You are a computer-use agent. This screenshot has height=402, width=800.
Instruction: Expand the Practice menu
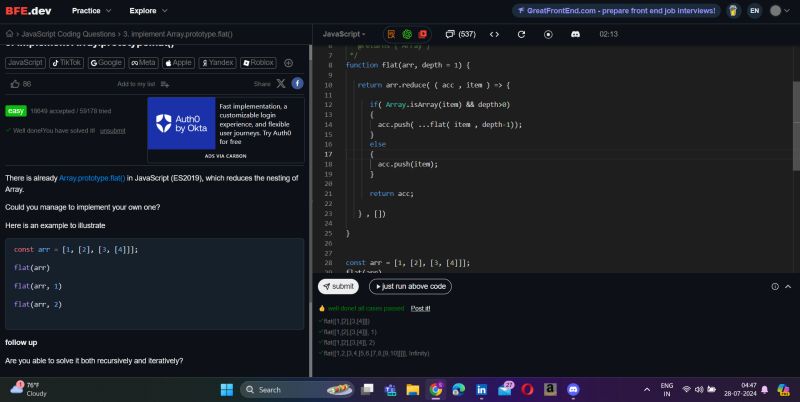tap(90, 11)
